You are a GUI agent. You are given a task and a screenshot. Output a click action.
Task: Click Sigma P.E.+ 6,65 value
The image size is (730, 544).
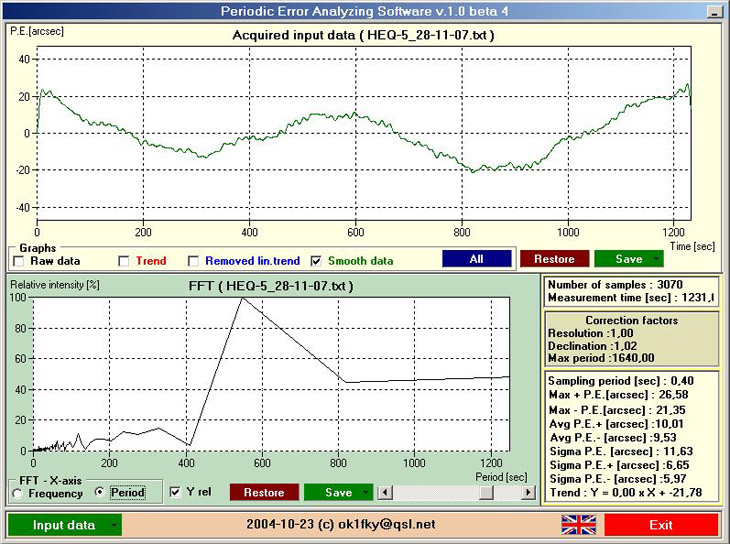point(619,465)
